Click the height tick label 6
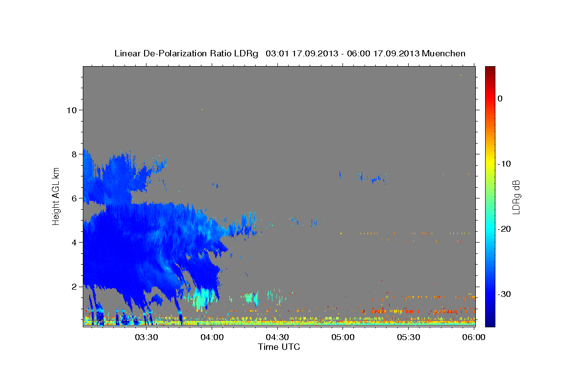 pyautogui.click(x=74, y=198)
